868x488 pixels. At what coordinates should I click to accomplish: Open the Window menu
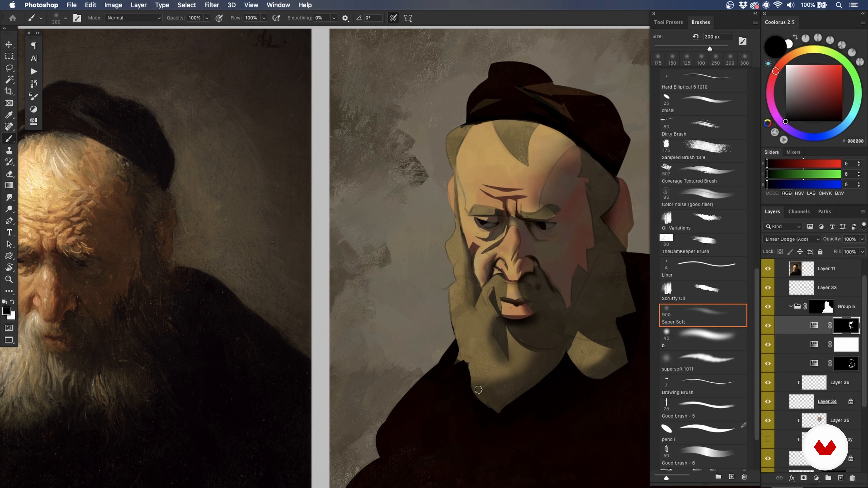[278, 5]
